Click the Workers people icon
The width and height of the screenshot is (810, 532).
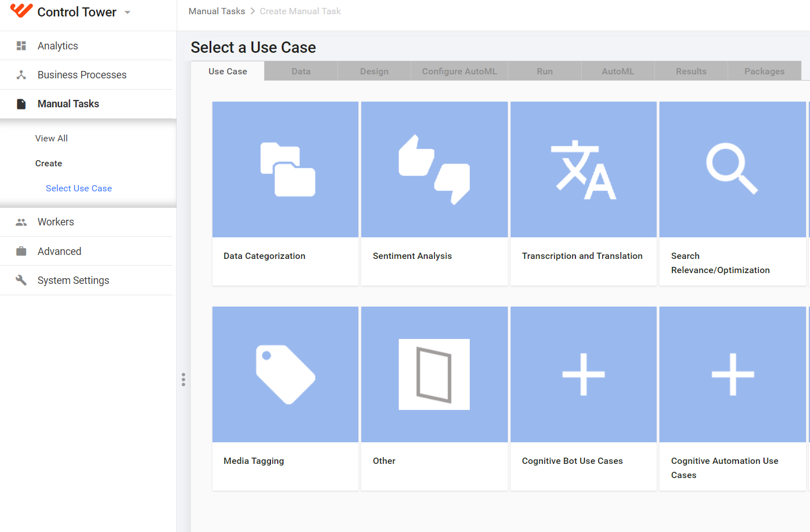coord(21,222)
